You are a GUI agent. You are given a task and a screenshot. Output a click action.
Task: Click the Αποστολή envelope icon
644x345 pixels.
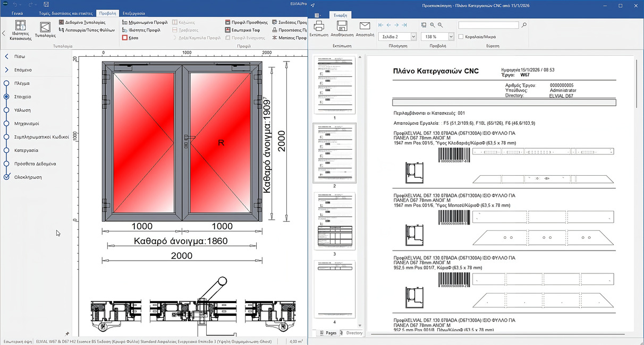(365, 26)
